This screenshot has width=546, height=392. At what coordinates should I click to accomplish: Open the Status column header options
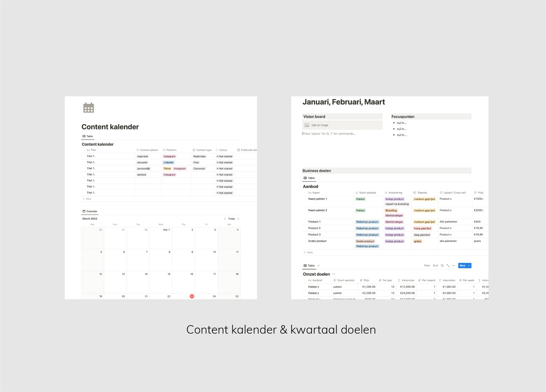(x=223, y=150)
